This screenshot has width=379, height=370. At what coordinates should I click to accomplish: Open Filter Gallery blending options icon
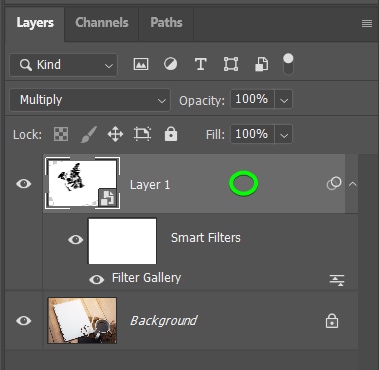tap(337, 280)
